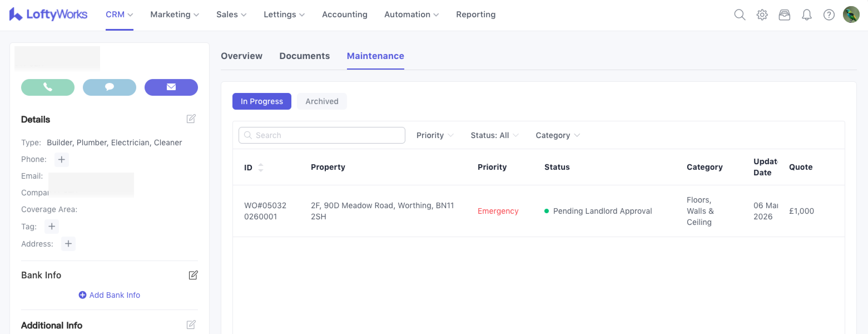Image resolution: width=868 pixels, height=334 pixels.
Task: Open the Status: All dropdown
Action: coord(494,135)
